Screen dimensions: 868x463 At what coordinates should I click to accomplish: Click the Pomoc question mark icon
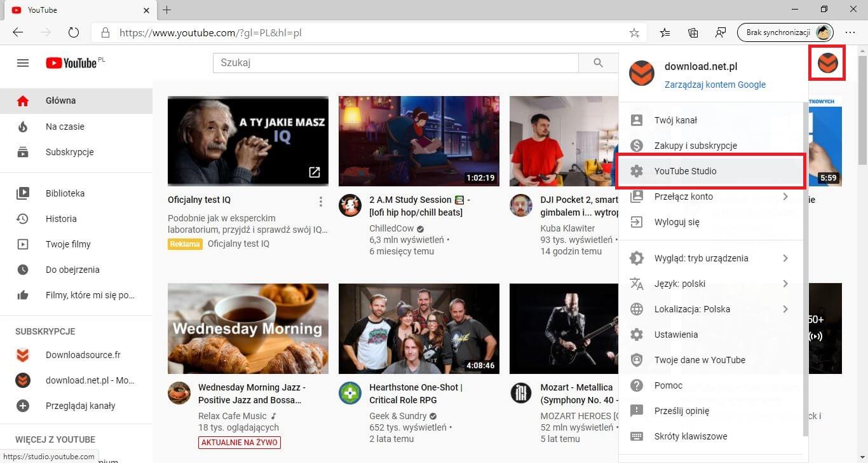636,385
